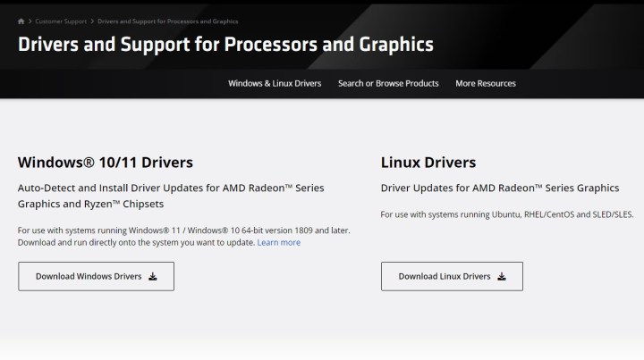The width and height of the screenshot is (644, 360).
Task: Click the Windows® 10/11 Drivers heading
Action: (106, 163)
